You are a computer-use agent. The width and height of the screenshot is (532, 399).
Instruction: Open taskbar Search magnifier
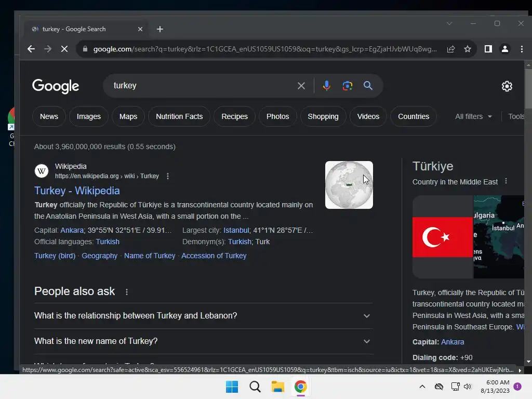tap(255, 387)
